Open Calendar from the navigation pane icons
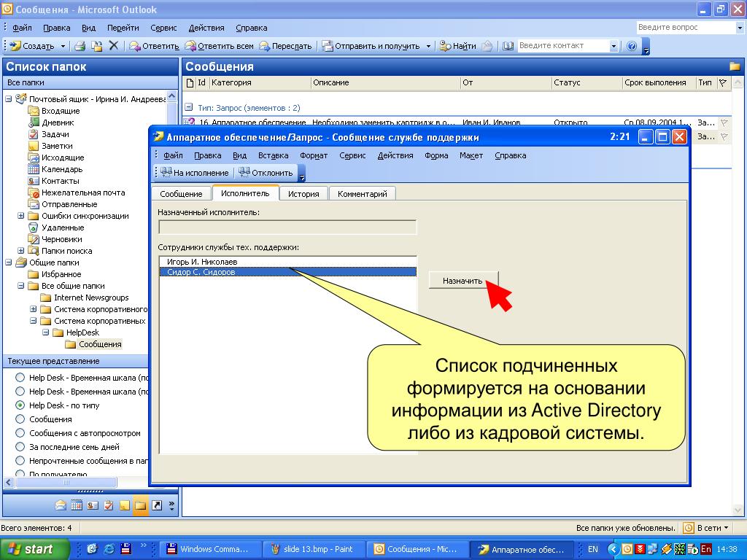Image resolution: width=747 pixels, height=560 pixels. pos(77,505)
